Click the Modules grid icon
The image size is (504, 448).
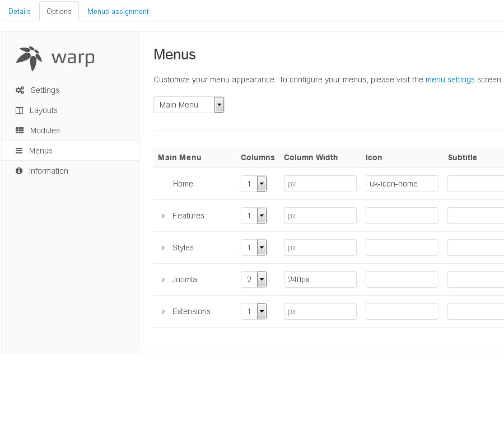pyautogui.click(x=20, y=130)
